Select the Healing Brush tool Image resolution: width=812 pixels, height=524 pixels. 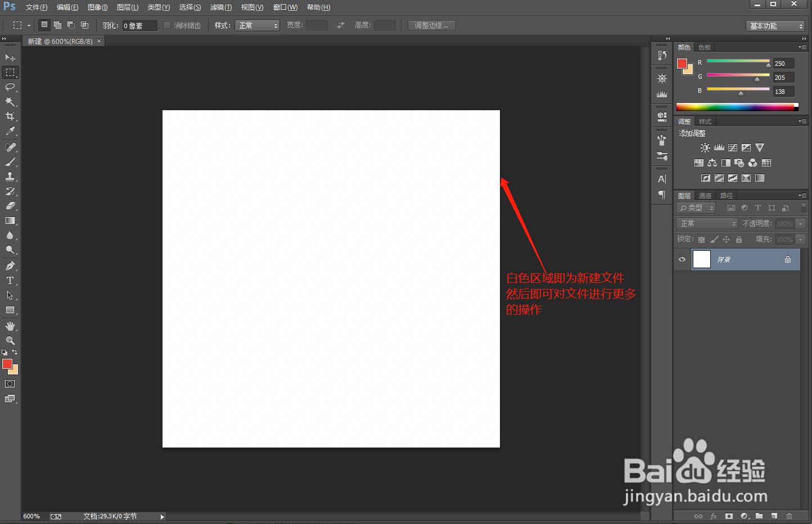10,147
